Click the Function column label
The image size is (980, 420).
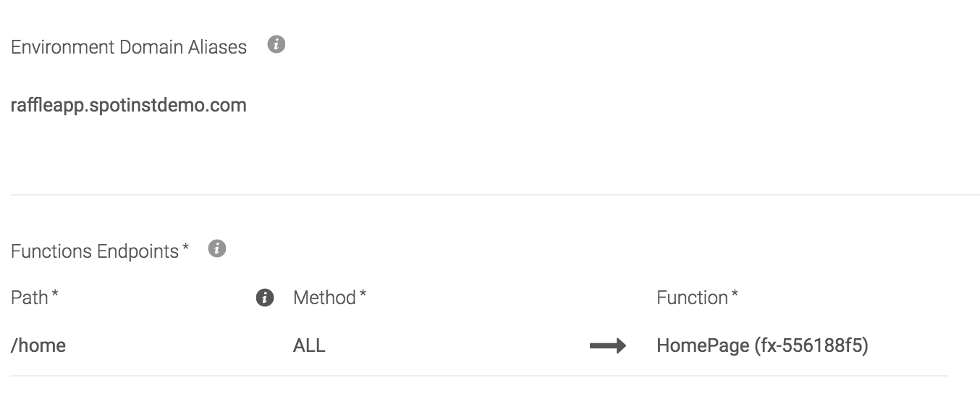pos(692,298)
